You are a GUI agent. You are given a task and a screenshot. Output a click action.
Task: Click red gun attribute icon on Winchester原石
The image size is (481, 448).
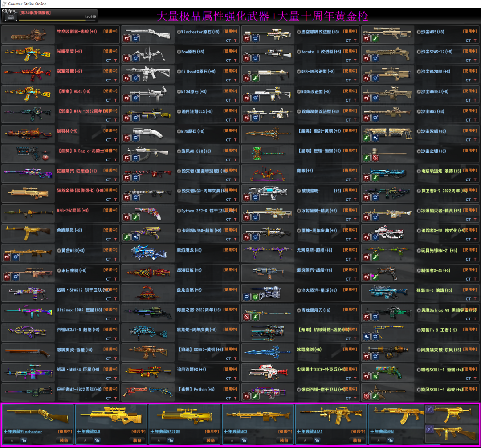pos(127,39)
